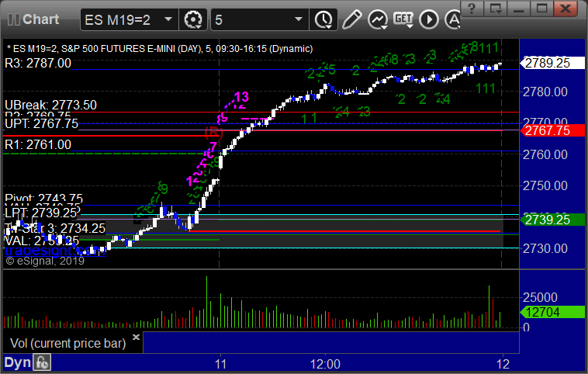Click the 12:00 time axis label

[x=325, y=364]
